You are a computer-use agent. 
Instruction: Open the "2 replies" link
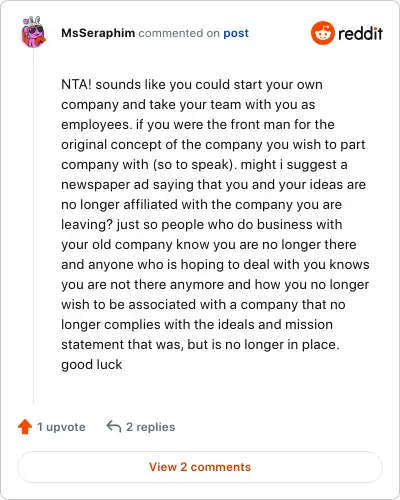click(151, 427)
